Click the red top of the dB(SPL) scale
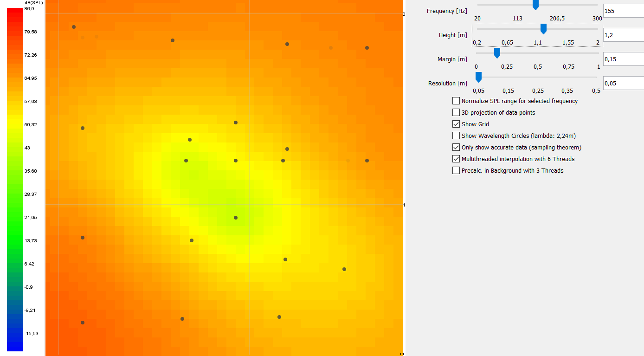 (x=15, y=13)
